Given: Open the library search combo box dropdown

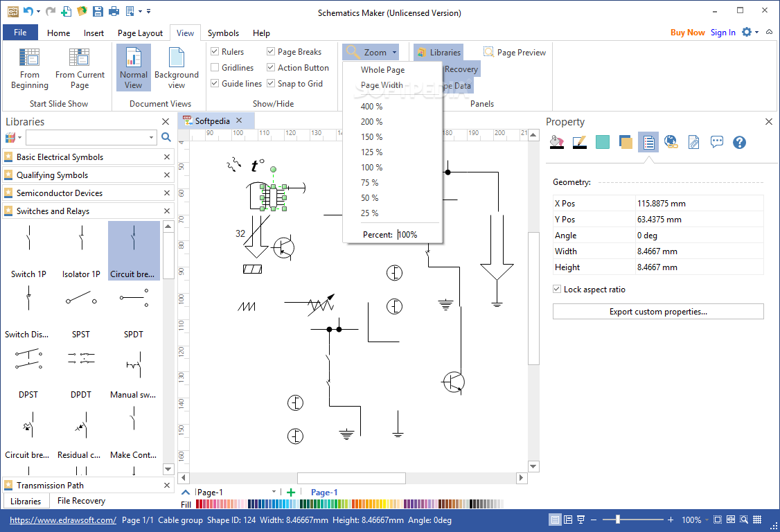Looking at the screenshot, I should point(151,137).
